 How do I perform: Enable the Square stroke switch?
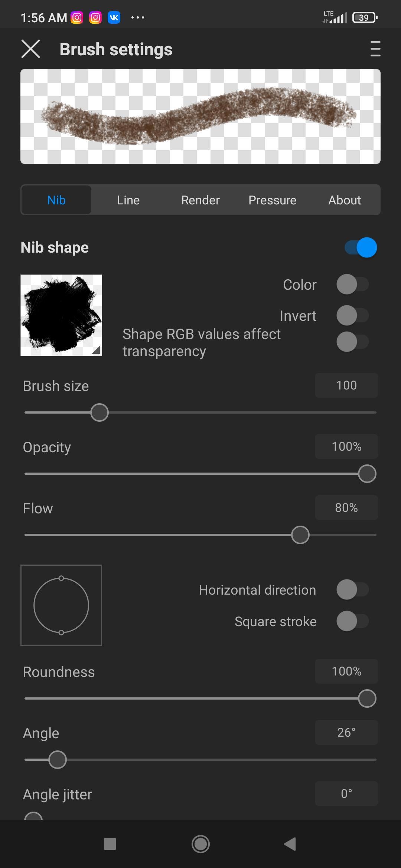coord(352,621)
